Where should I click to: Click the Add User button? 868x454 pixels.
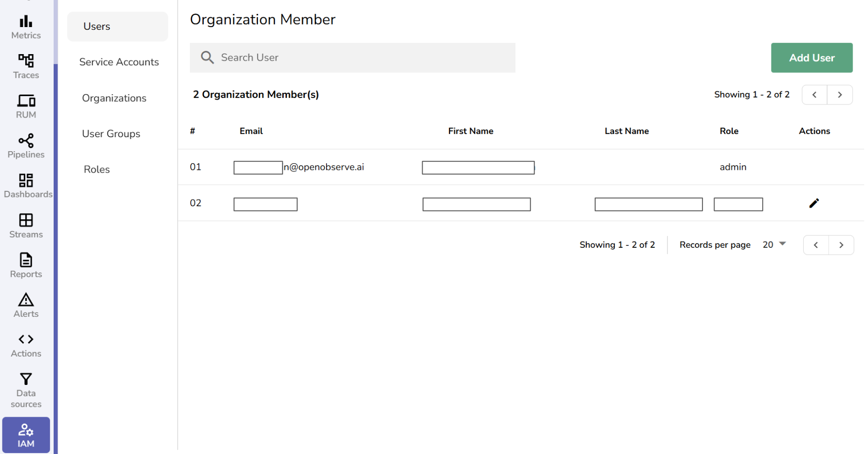click(x=812, y=58)
